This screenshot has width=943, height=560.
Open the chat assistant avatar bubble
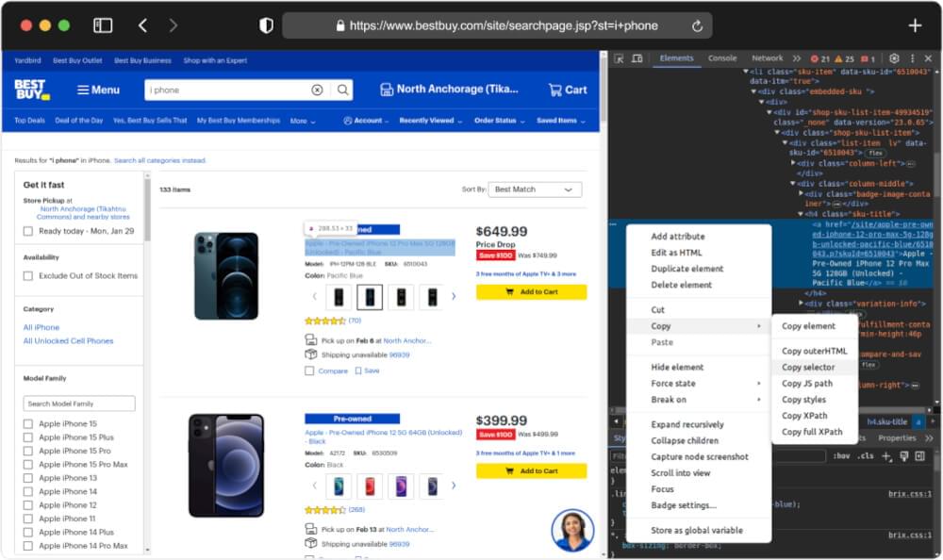573,530
